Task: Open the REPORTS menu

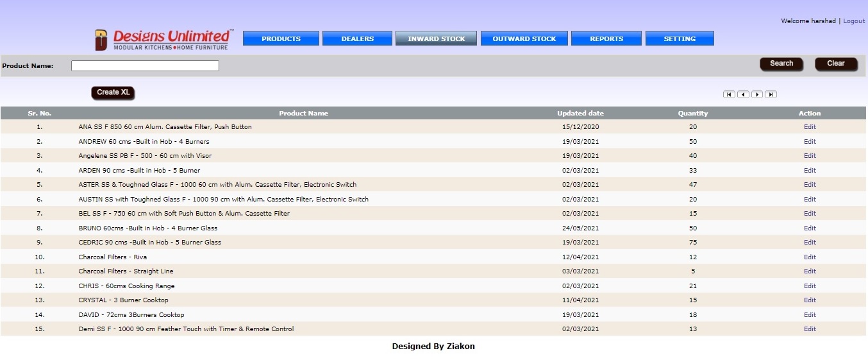Action: point(606,39)
